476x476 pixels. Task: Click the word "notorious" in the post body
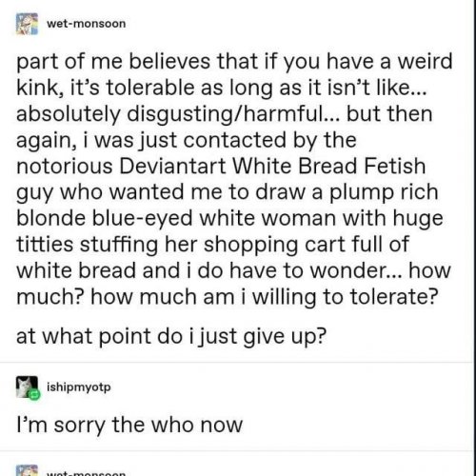click(x=65, y=166)
